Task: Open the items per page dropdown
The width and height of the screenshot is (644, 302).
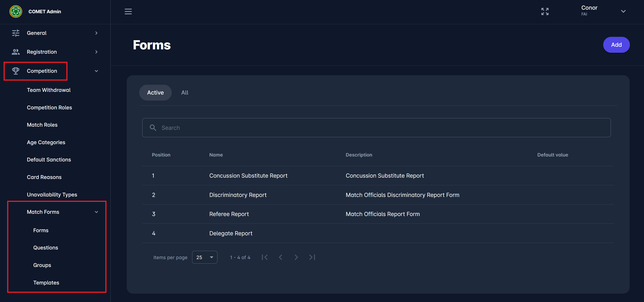Action: tap(204, 257)
